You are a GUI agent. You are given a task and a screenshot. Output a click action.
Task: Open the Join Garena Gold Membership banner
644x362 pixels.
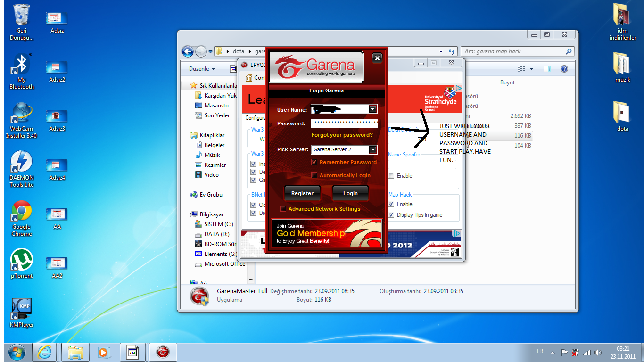[327, 233]
